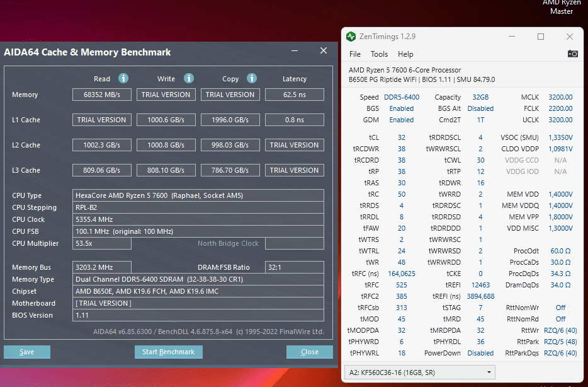This screenshot has width=588, height=387.
Task: Click the PowerDown value Disabled
Action: coord(480,353)
